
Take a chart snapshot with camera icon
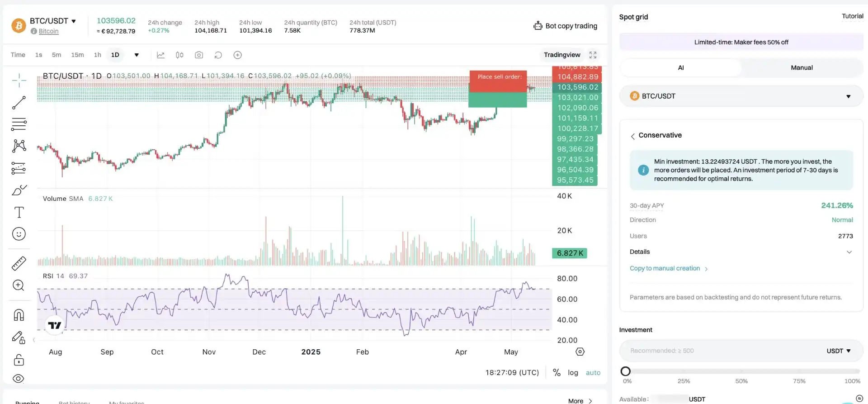pyautogui.click(x=198, y=55)
